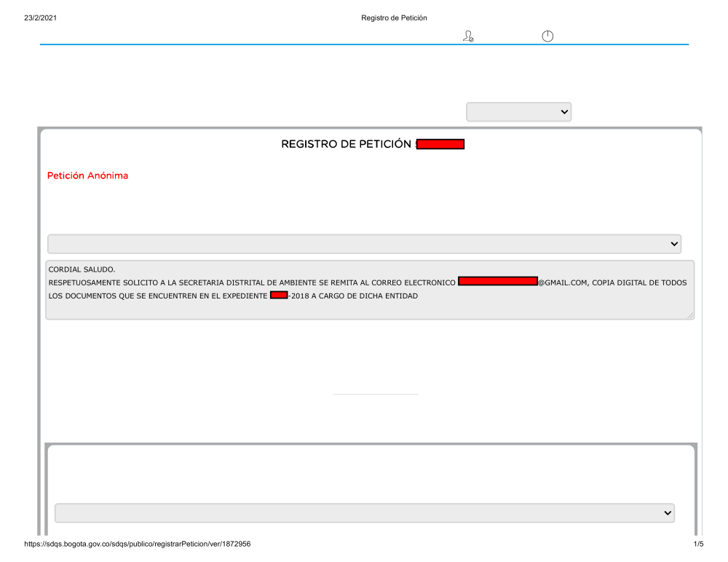Image resolution: width=728 pixels, height=562 pixels.
Task: Open the dropdown in the lower panel
Action: 364,512
